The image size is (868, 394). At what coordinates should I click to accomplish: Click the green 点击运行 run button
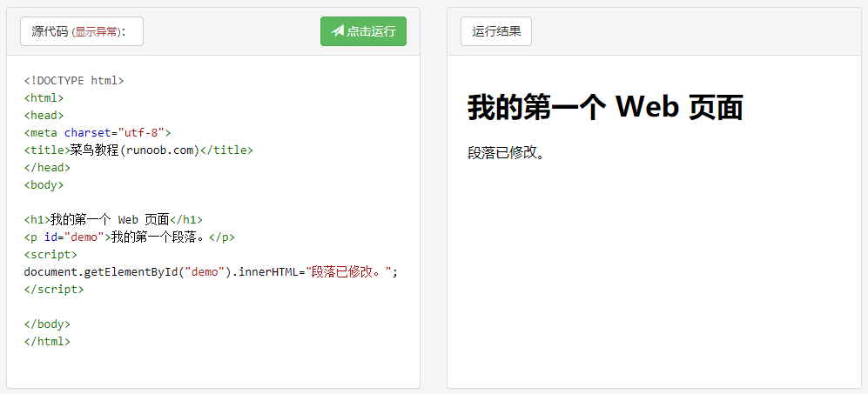tap(363, 31)
